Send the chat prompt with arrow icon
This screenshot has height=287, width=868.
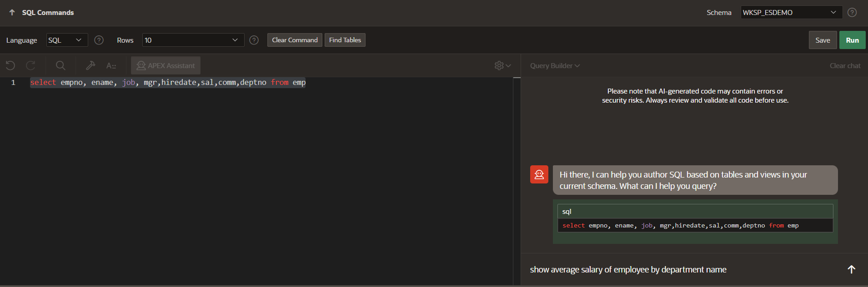pyautogui.click(x=851, y=269)
